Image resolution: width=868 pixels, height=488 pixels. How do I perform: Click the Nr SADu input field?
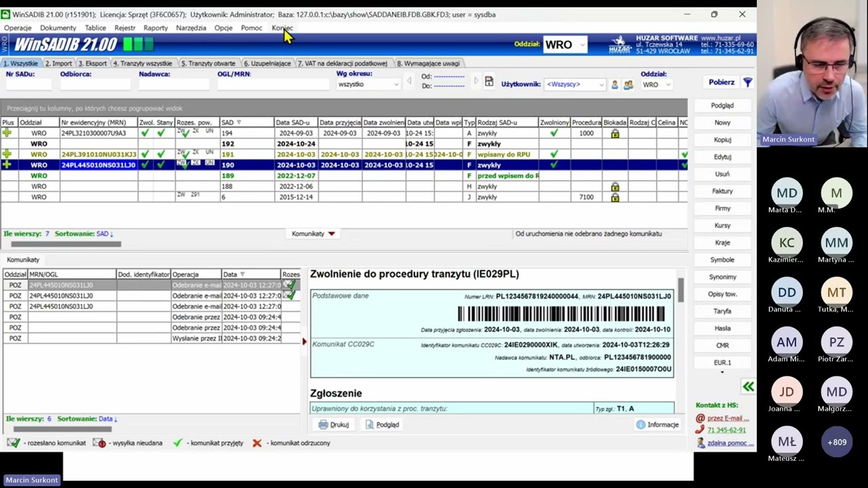(28, 84)
